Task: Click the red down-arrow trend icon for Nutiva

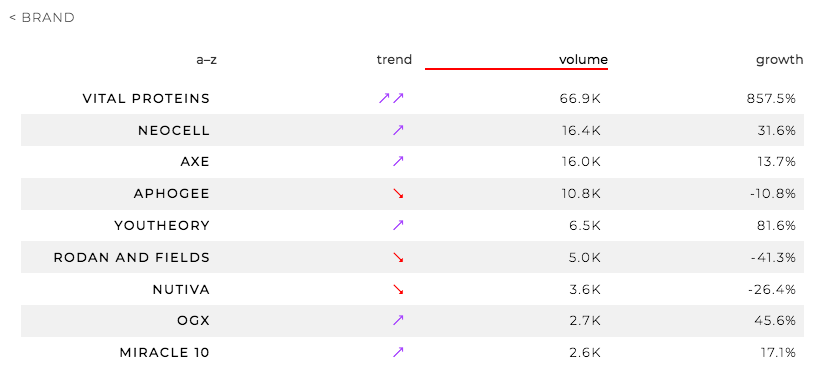Action: tap(398, 289)
